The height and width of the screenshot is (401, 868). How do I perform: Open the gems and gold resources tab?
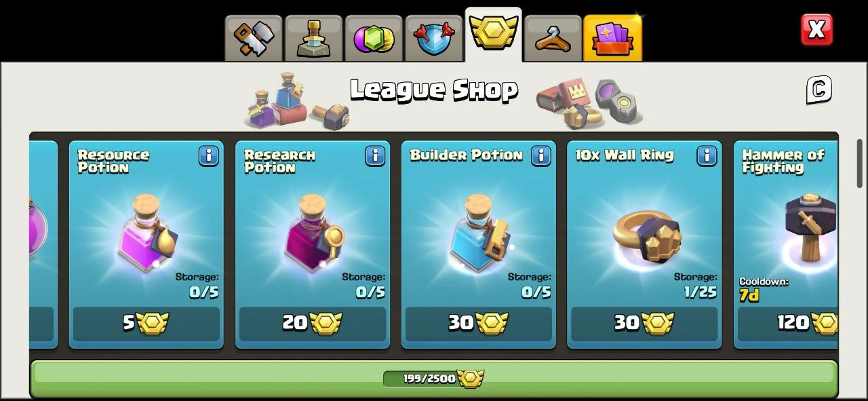(x=373, y=39)
